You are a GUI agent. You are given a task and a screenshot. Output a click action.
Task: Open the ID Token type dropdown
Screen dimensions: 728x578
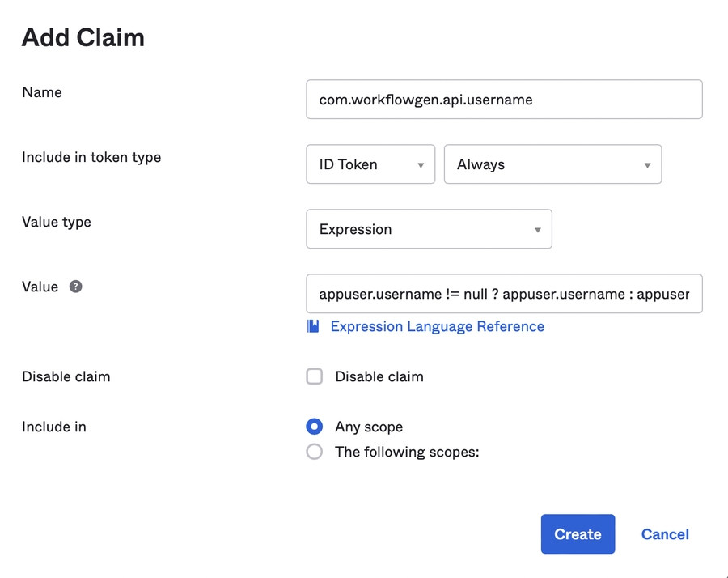pos(370,164)
